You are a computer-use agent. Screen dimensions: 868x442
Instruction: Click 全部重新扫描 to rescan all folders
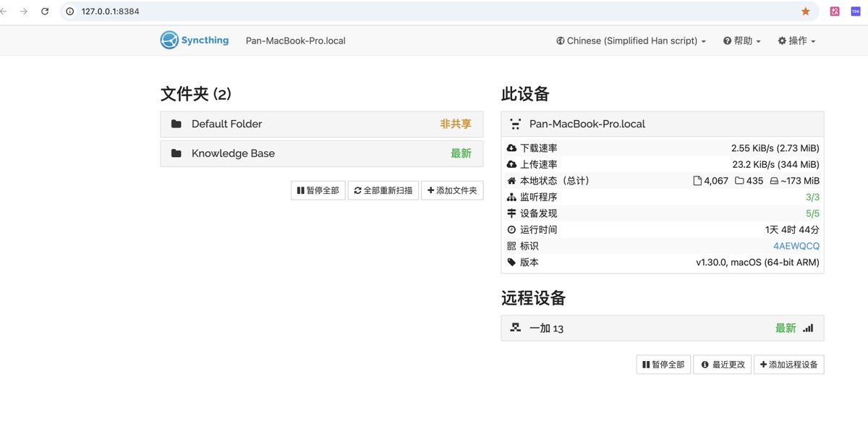pyautogui.click(x=383, y=190)
